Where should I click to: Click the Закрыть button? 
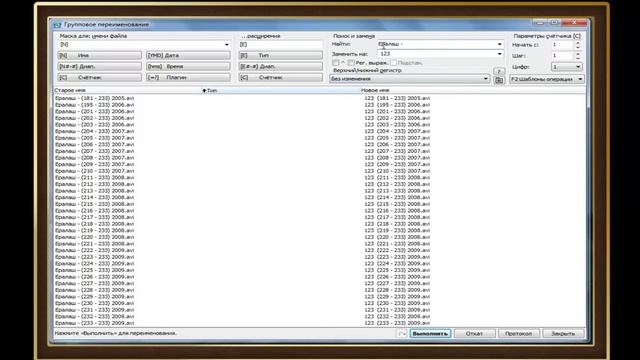563,333
